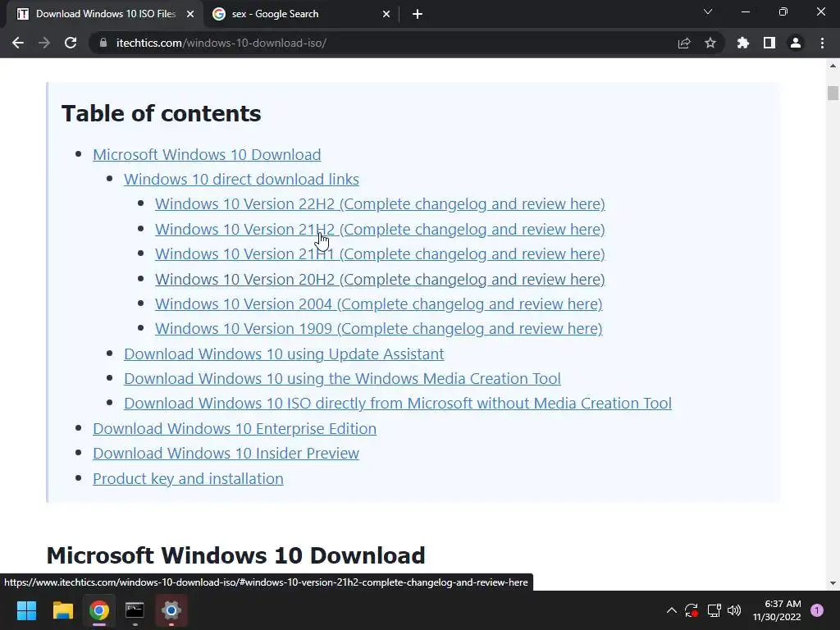Image resolution: width=840 pixels, height=630 pixels.
Task: Click the forward navigation arrow
Action: [x=44, y=43]
